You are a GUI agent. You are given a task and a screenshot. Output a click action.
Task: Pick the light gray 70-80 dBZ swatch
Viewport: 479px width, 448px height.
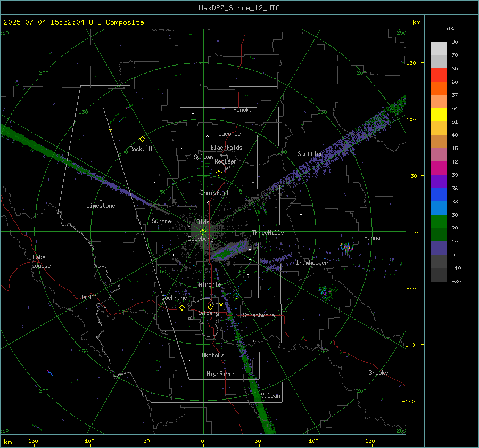pos(439,48)
